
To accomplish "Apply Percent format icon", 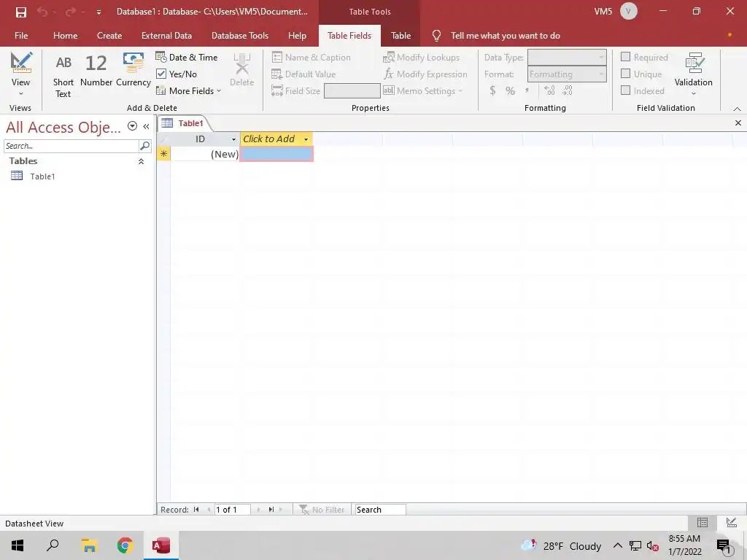I will coord(510,90).
